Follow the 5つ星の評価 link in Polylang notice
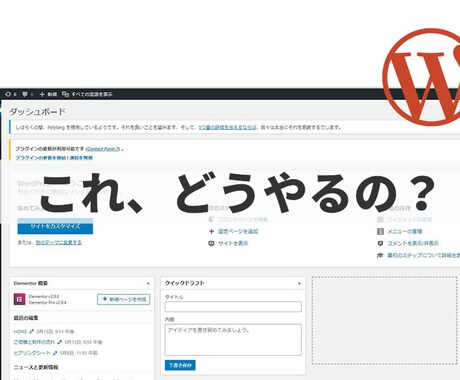Viewport: 460px width, 380px height. (228, 127)
